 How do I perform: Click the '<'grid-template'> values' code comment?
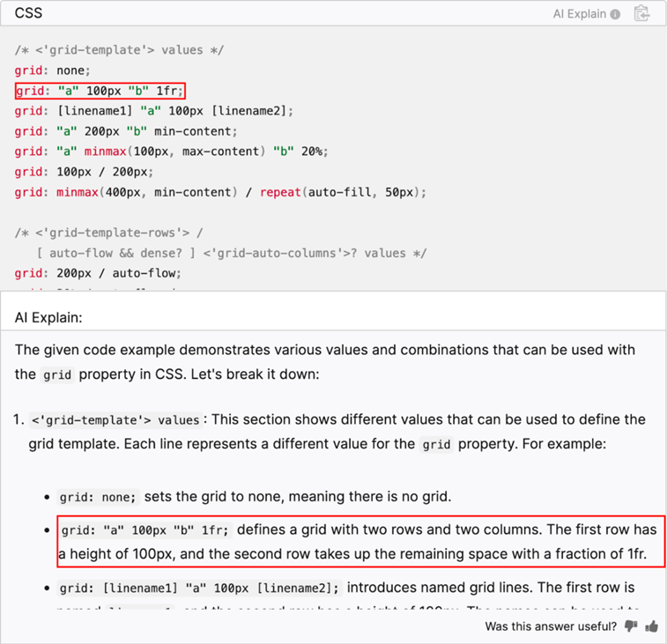[x=119, y=50]
